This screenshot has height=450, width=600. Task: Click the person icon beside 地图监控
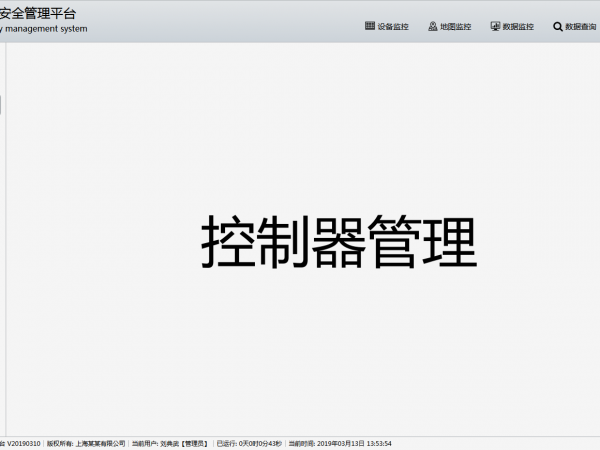[x=432, y=26]
